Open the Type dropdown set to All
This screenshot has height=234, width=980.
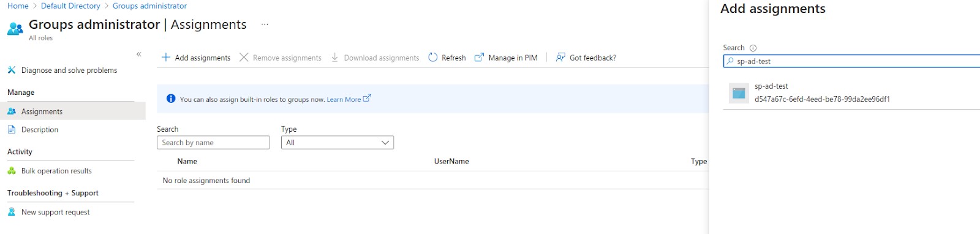(337, 143)
